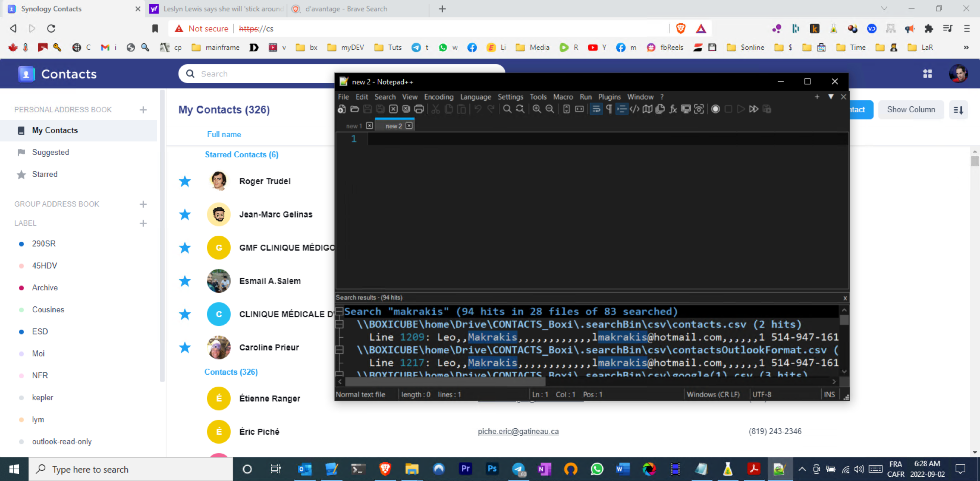Open the Document Map toolbar icon
980x481 pixels.
(647, 109)
